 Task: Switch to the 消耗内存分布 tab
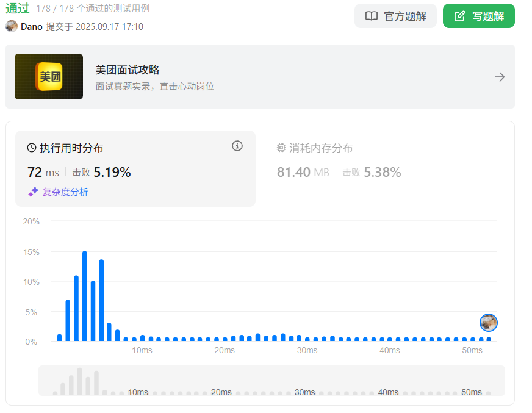click(321, 148)
